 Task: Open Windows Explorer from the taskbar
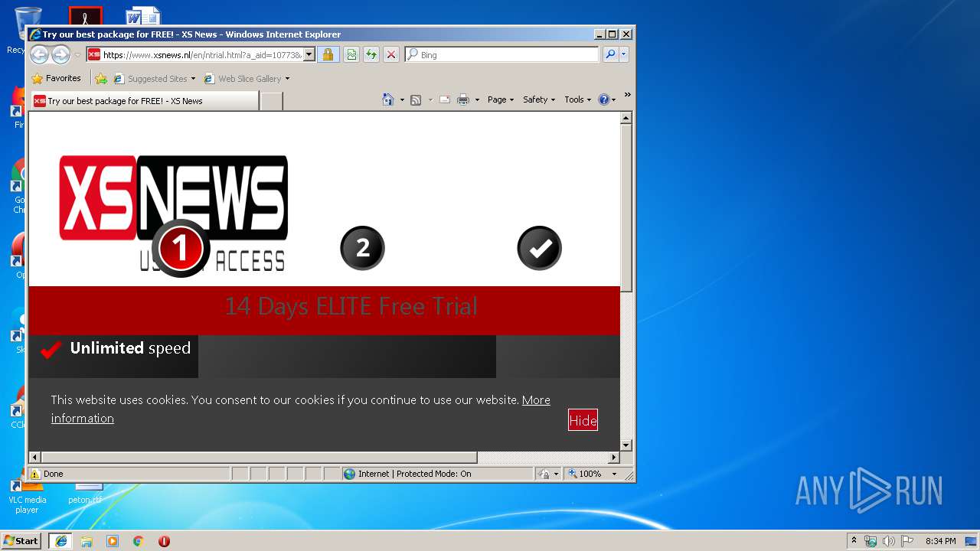point(87,540)
